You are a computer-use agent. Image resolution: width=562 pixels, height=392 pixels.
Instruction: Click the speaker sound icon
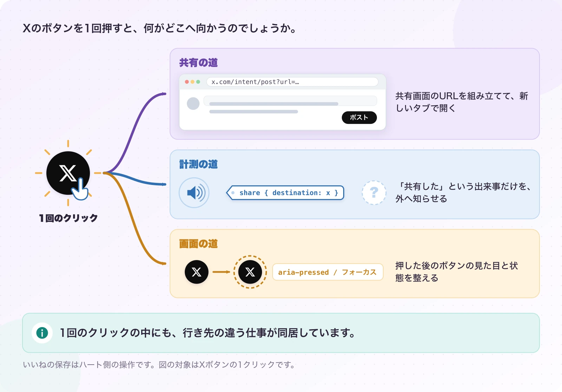(x=194, y=193)
